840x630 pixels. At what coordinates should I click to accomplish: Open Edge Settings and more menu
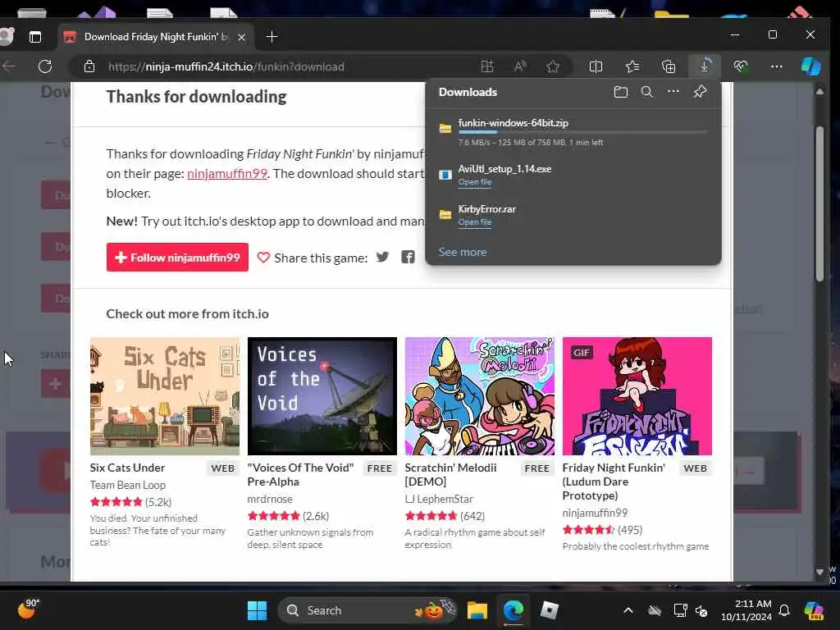pyautogui.click(x=777, y=66)
